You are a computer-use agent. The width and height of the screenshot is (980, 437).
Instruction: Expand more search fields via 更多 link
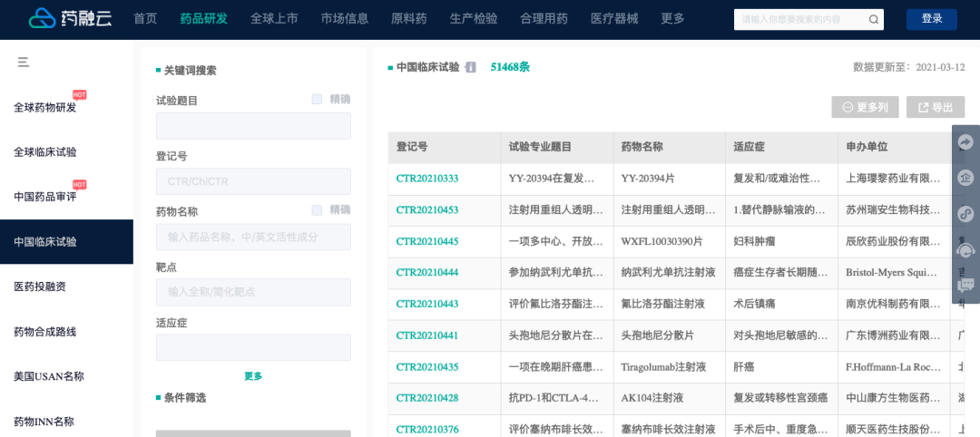253,376
